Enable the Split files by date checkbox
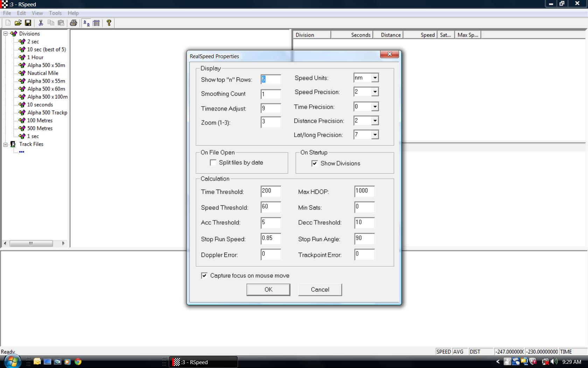Screen dimensions: 588x368 [213, 163]
